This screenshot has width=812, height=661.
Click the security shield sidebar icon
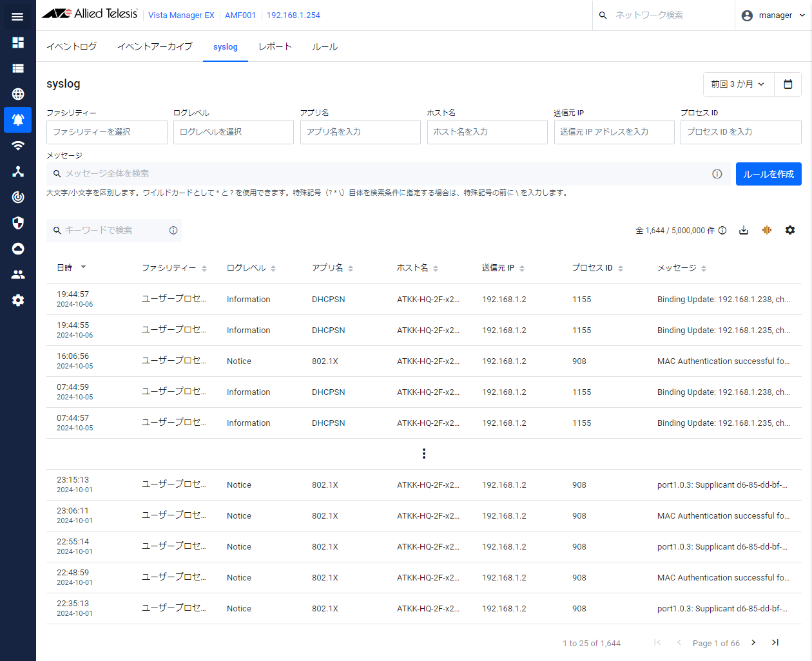pyautogui.click(x=18, y=223)
